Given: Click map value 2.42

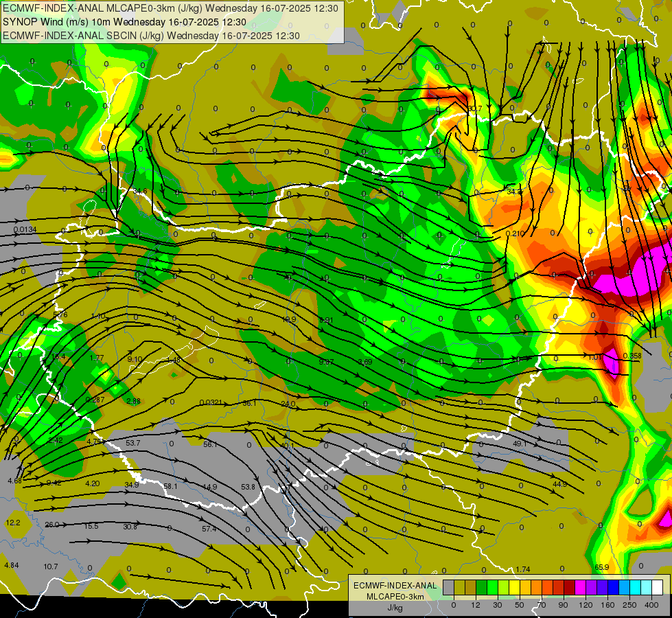Looking at the screenshot, I should coord(56,440).
